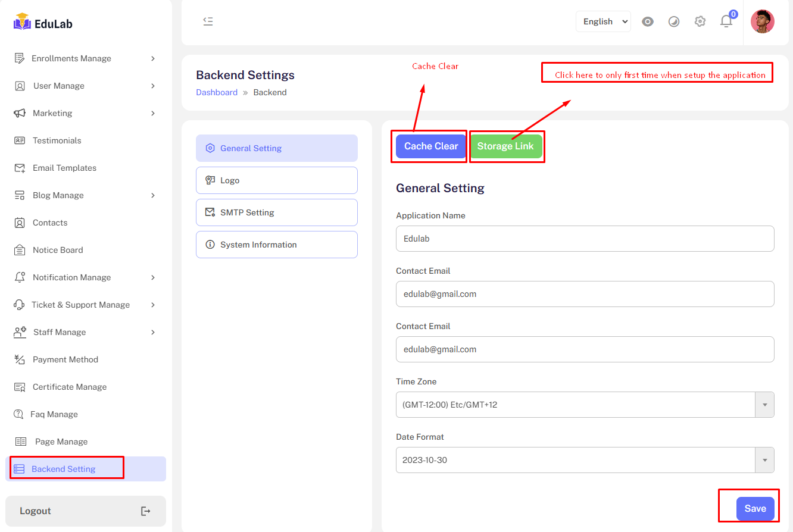
Task: Open the Date Format dropdown
Action: (x=585, y=460)
